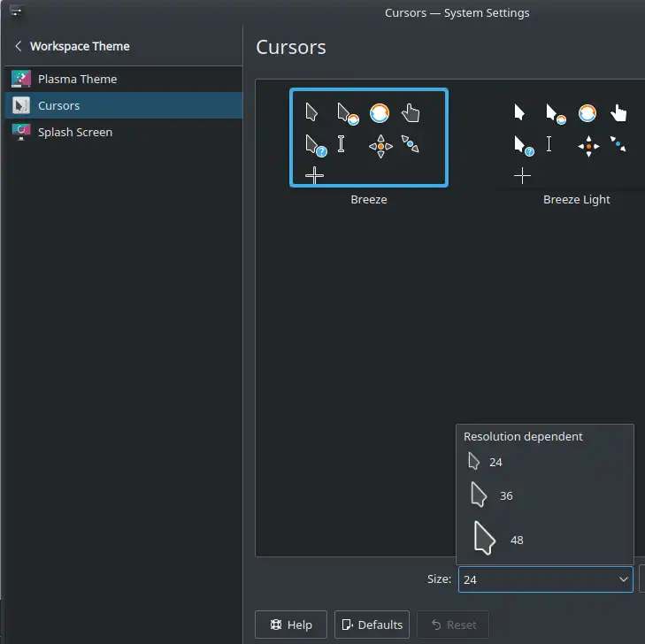This screenshot has width=645, height=644.
Task: Click Breeze Light default arrow preview
Action: pyautogui.click(x=519, y=112)
